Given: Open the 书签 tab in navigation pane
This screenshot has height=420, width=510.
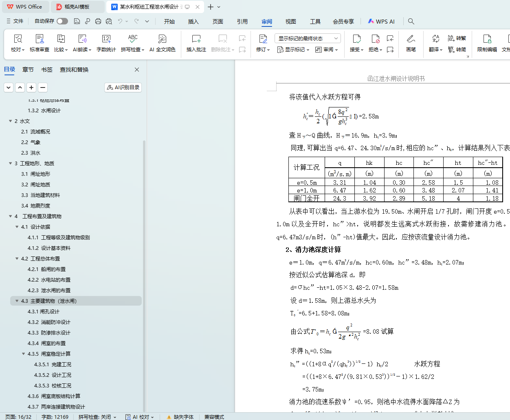Looking at the screenshot, I should [x=47, y=70].
